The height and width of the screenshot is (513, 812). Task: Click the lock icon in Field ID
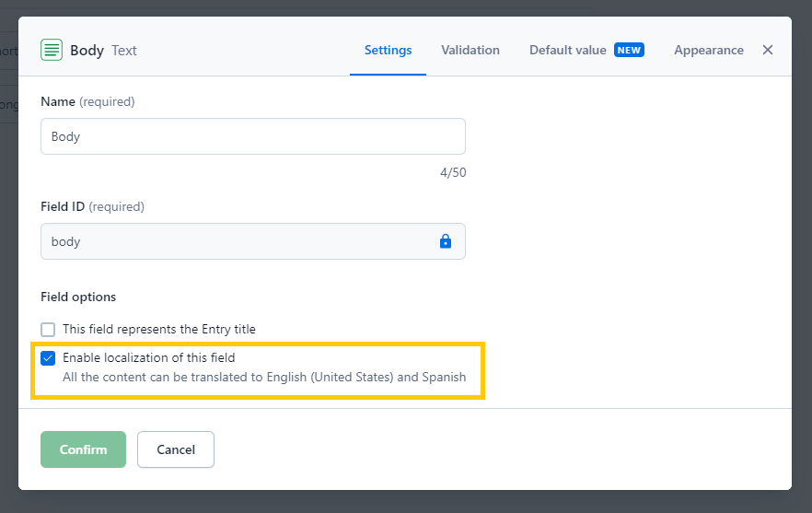446,241
